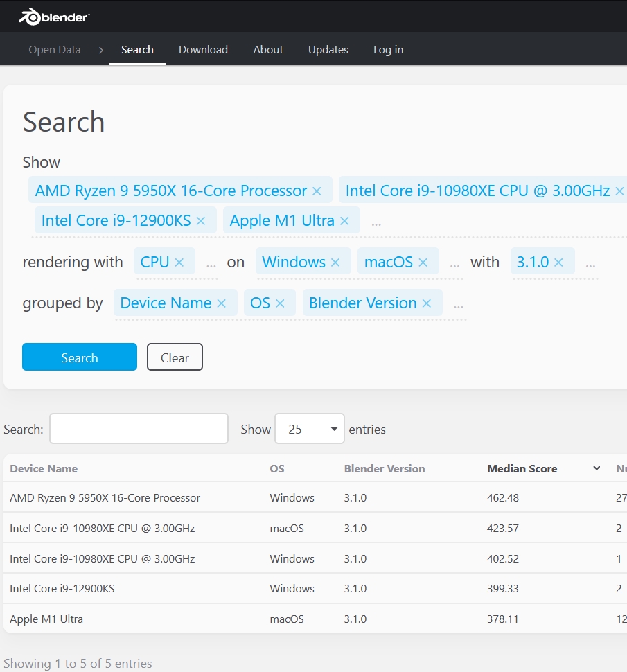Viewport: 627px width, 672px height.
Task: Remove Device Name grouping tag
Action: pyautogui.click(x=222, y=303)
